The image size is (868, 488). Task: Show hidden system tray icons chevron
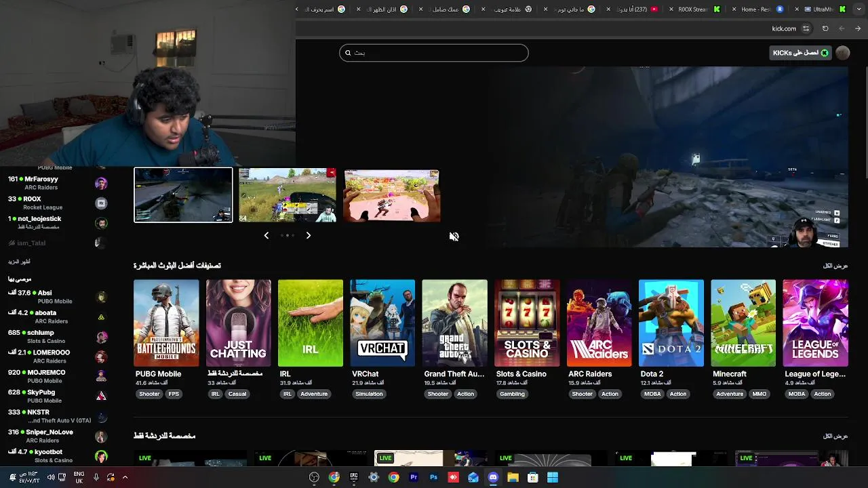pos(125,477)
